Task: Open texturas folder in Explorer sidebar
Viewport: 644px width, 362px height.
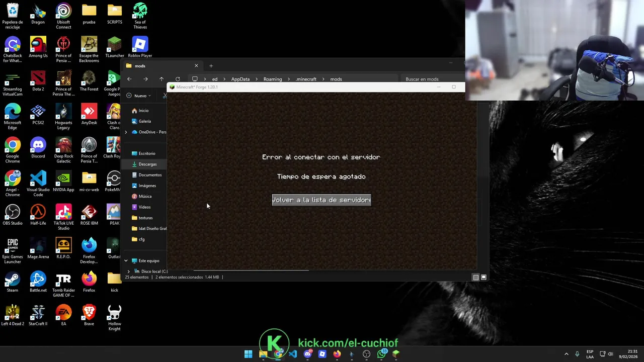Action: 145,218
